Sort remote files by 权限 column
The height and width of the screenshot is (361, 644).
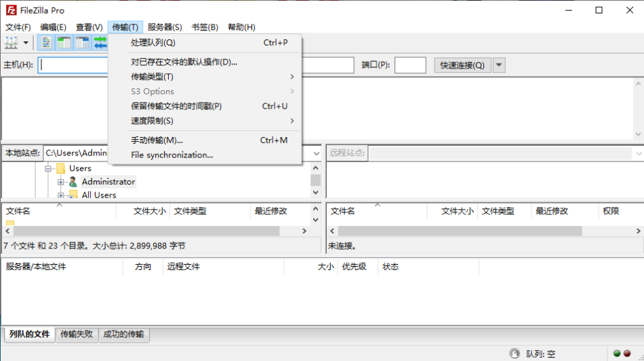620,211
